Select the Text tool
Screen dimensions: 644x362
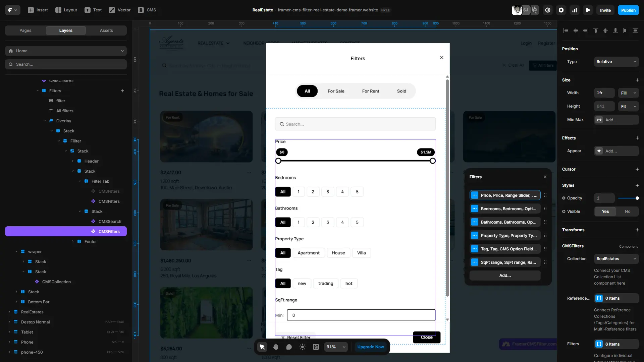[x=93, y=10]
